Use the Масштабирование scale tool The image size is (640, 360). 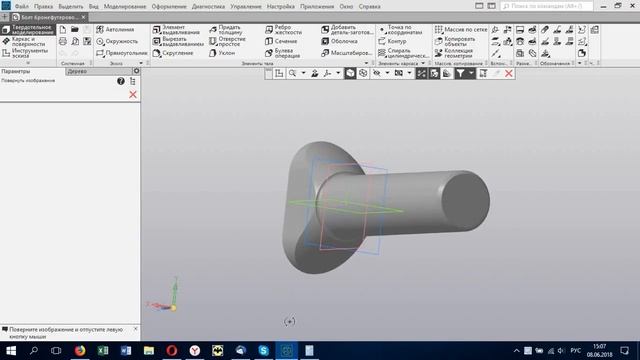point(346,53)
